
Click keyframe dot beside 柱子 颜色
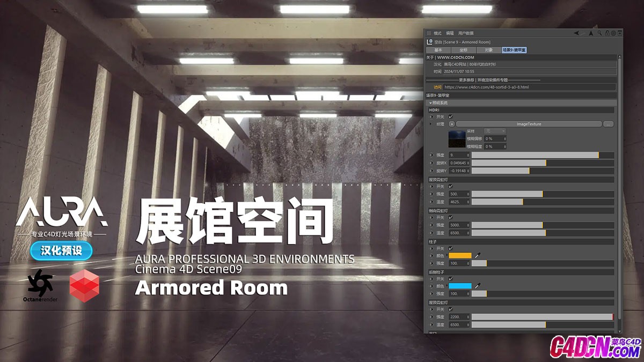pyautogui.click(x=431, y=256)
